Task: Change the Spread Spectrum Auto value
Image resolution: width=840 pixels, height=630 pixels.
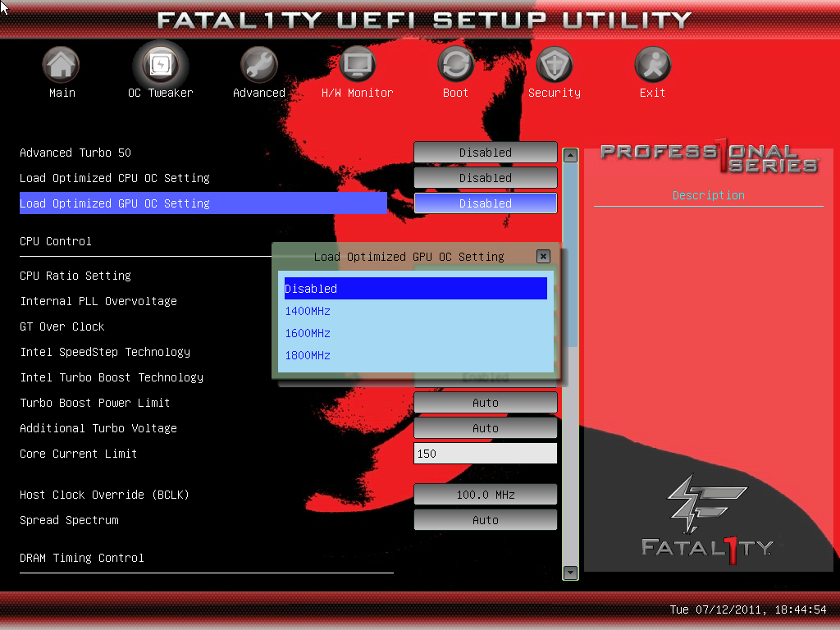Action: tap(485, 520)
